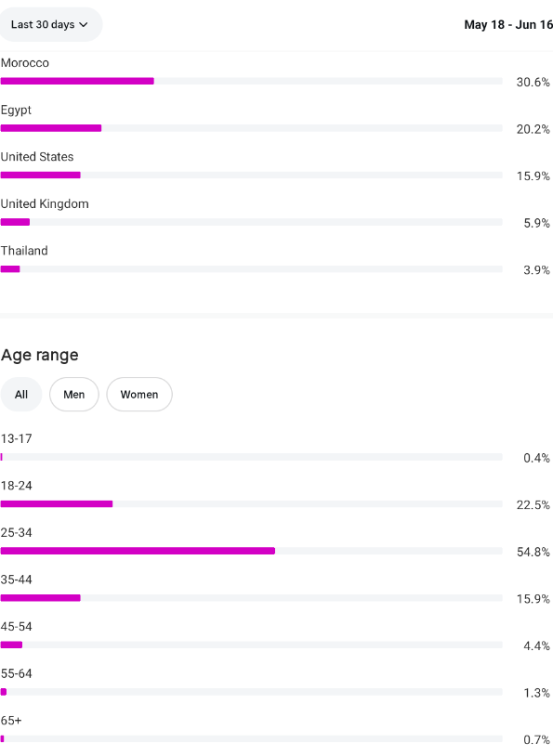Click the 54.8% value

(x=533, y=552)
